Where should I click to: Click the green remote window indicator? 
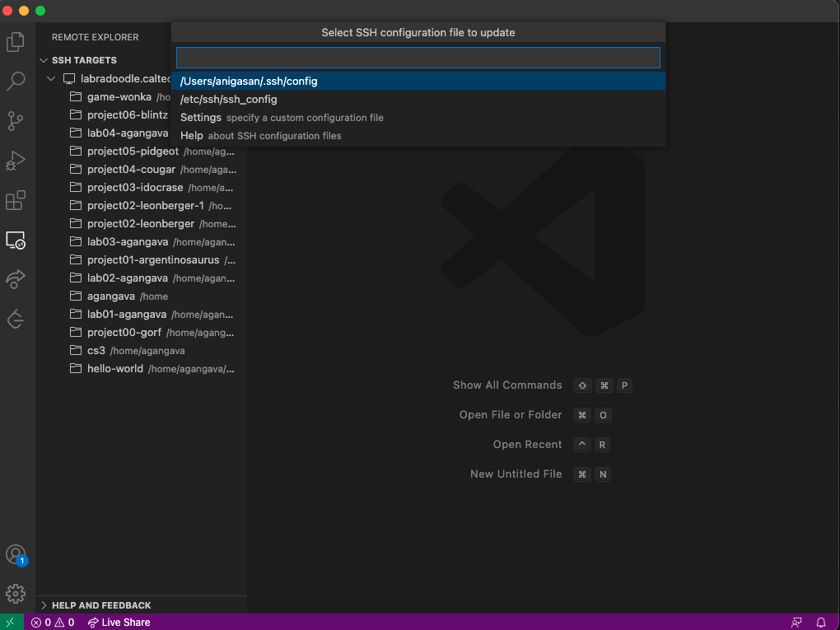(x=12, y=623)
